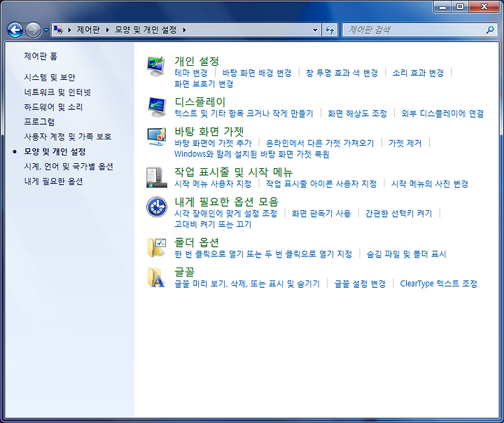Screen dimensions: 504x423
Task: Click 외부 디스플레이에 연결 link
Action: (x=442, y=113)
